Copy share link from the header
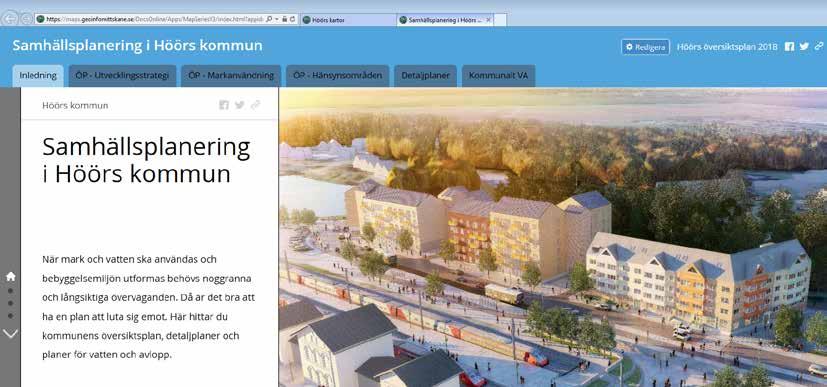 point(819,46)
